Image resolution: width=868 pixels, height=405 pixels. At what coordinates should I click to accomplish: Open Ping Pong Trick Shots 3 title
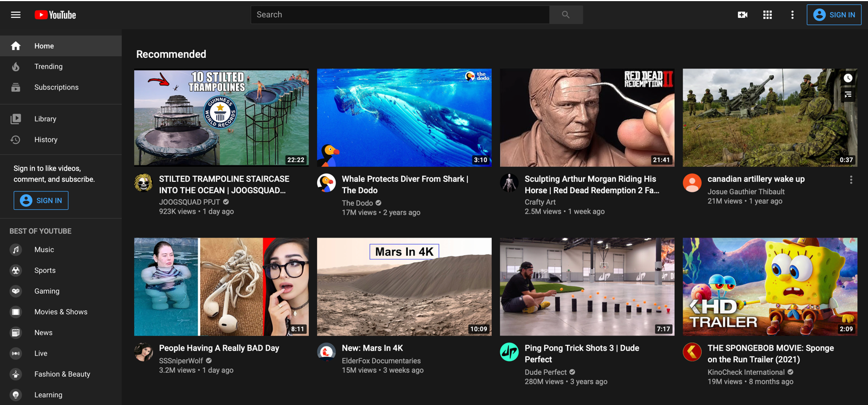click(x=582, y=354)
